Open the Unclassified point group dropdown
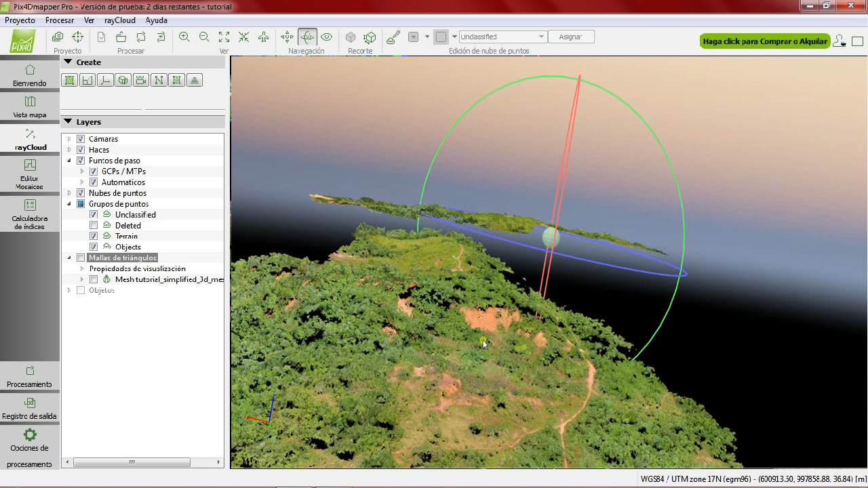 (x=502, y=37)
